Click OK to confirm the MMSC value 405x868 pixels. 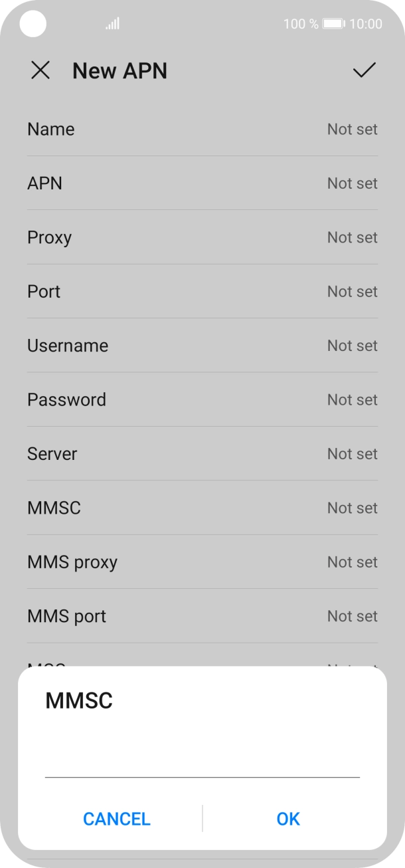(x=287, y=819)
